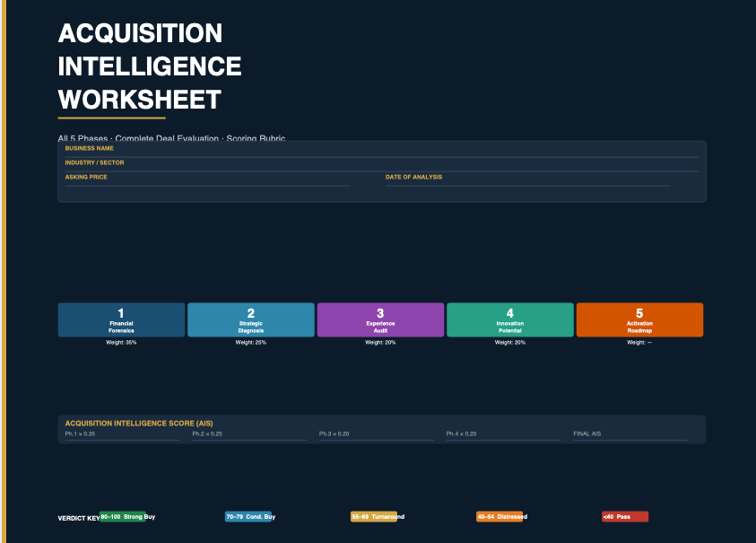Click the yellow '55–69 Turnaround' badge
The height and width of the screenshot is (543, 756).
[x=374, y=516]
